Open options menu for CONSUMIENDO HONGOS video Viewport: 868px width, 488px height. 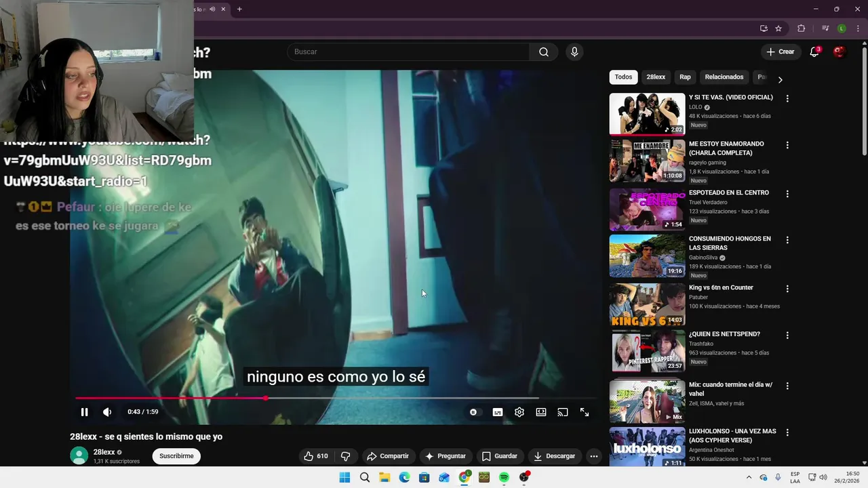(x=787, y=240)
